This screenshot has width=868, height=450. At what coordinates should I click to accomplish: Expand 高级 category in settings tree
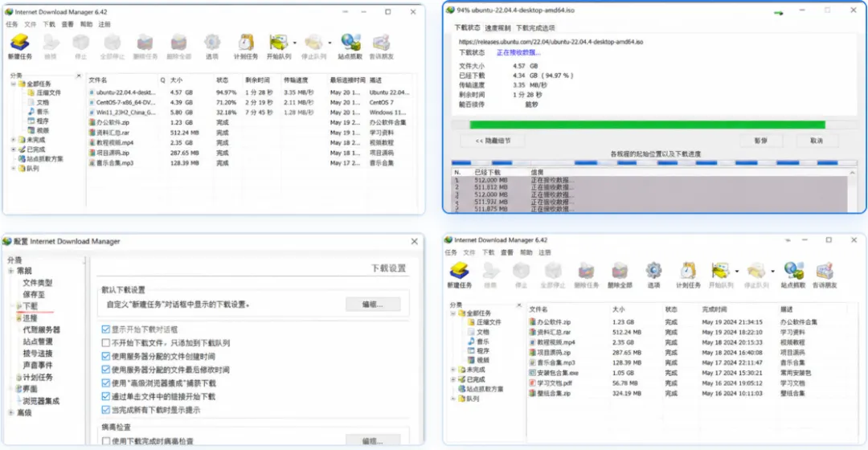coord(11,413)
